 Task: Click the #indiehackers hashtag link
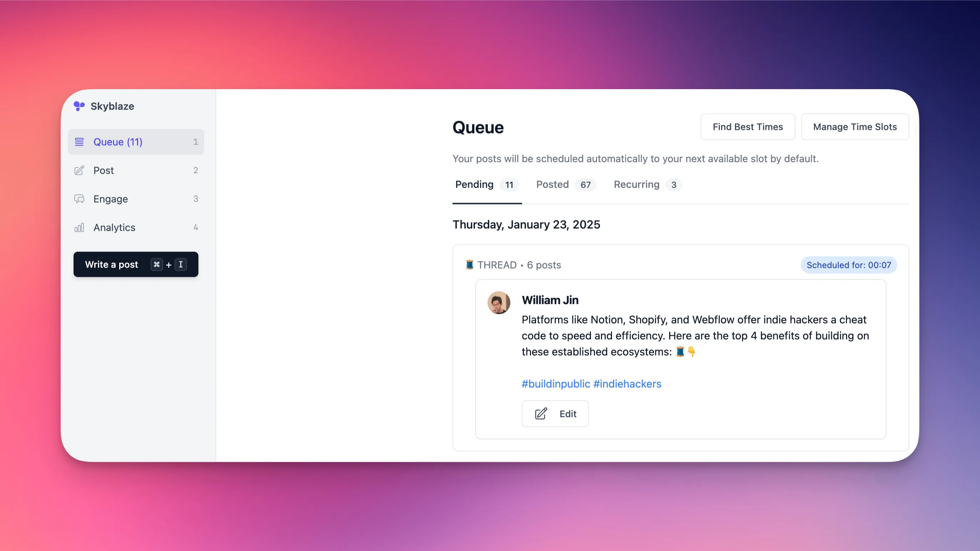click(627, 383)
